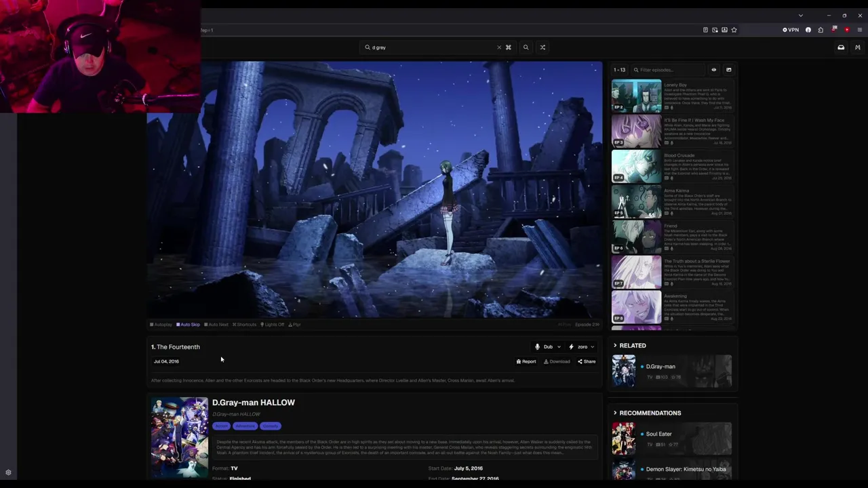868x488 pixels.
Task: Click the Filter episodes input
Action: [668, 70]
